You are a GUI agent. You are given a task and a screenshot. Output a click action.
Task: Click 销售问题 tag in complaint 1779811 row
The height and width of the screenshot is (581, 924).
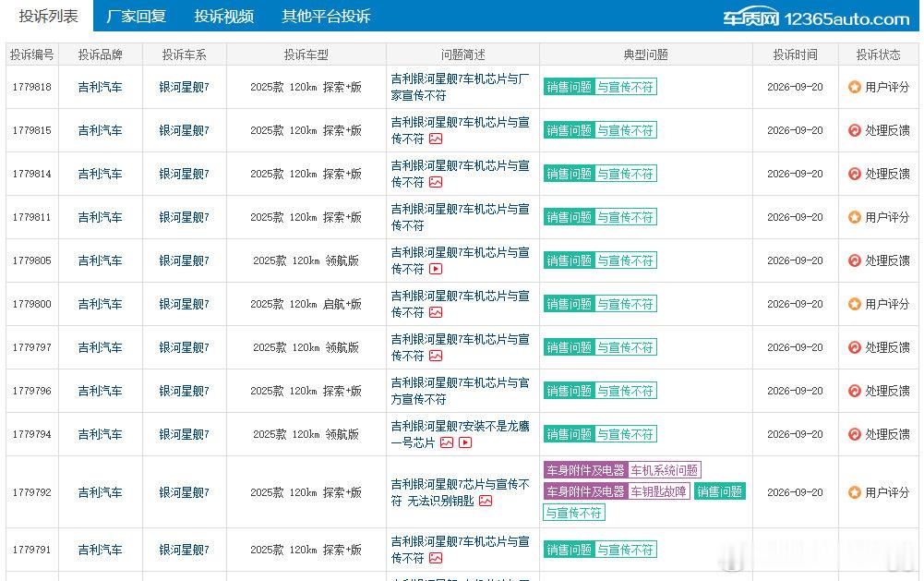[x=569, y=217]
